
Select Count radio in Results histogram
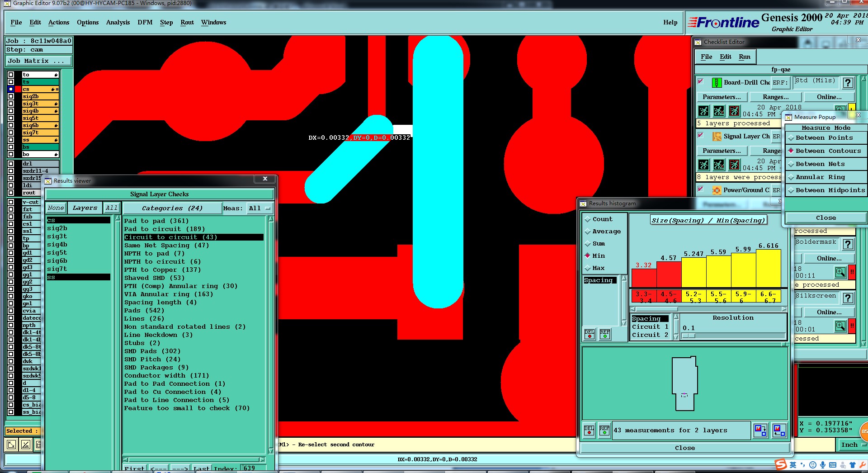click(x=588, y=219)
